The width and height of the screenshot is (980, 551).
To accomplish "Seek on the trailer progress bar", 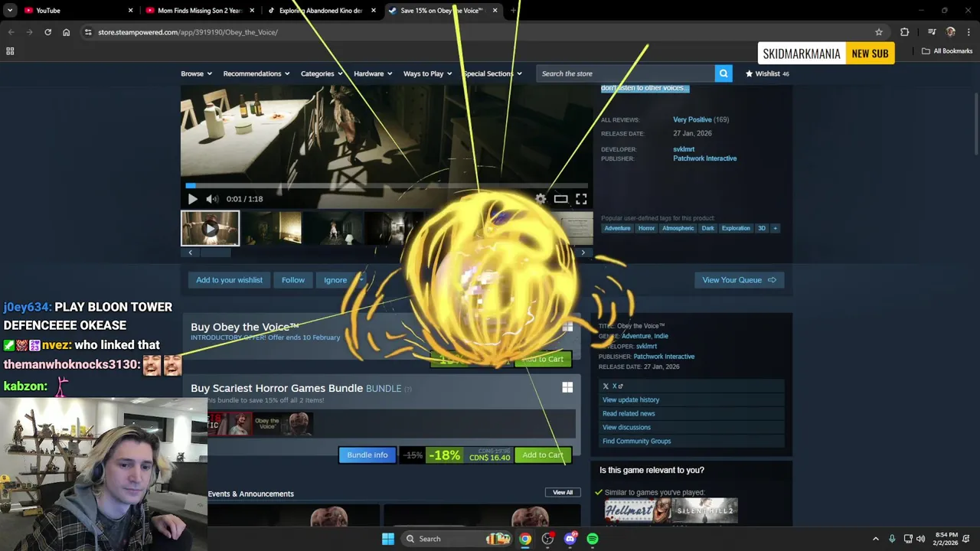I will pos(387,185).
